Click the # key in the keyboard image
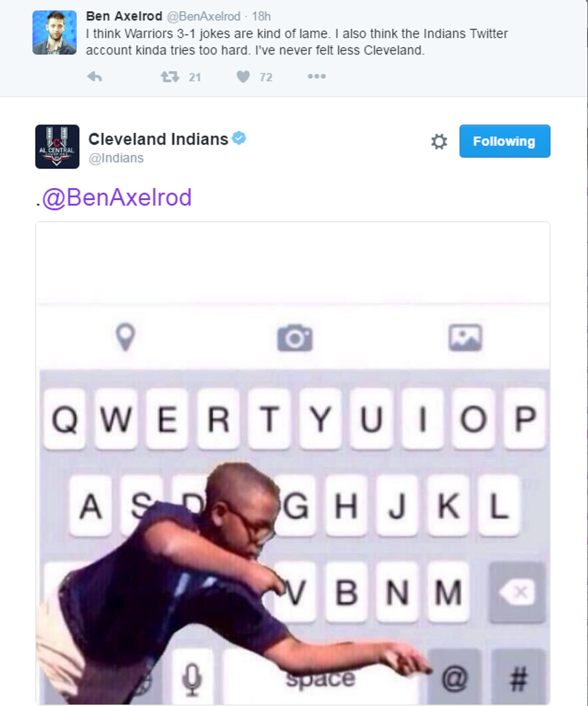 click(x=518, y=677)
